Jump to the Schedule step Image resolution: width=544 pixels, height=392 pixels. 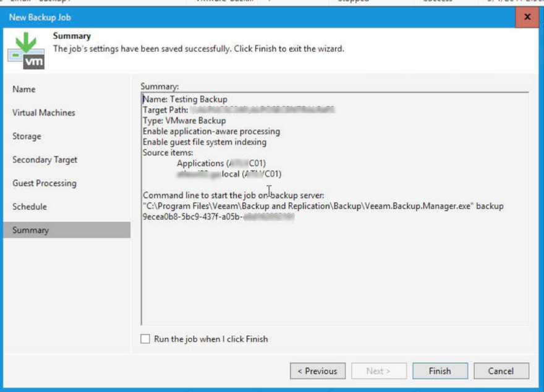[x=30, y=207]
